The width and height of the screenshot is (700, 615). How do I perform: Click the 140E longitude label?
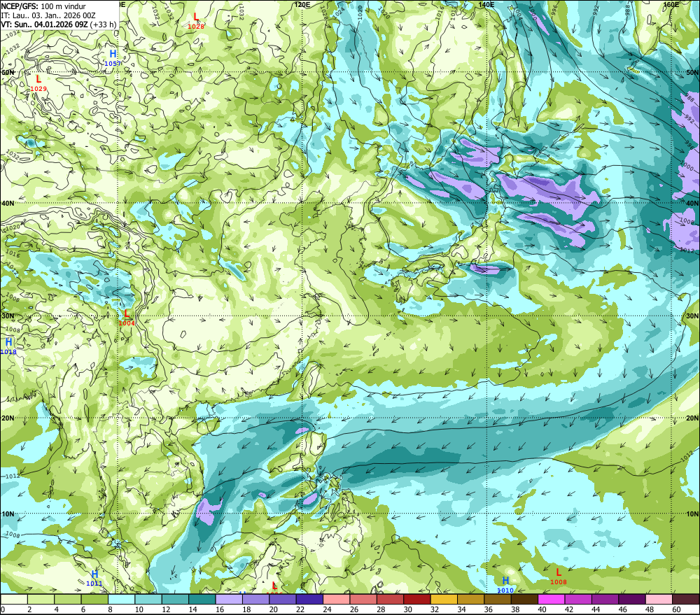(486, 4)
